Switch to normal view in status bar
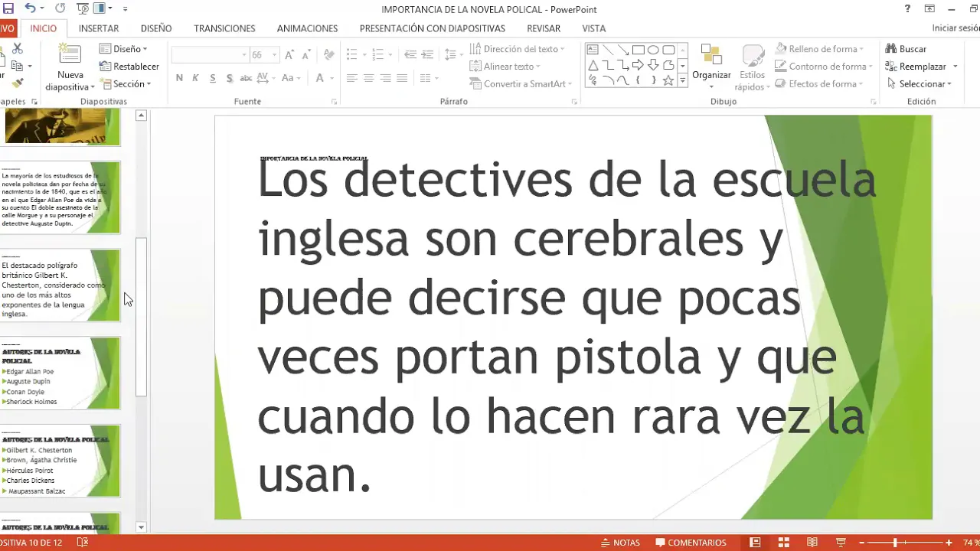The image size is (980, 551). tap(756, 543)
